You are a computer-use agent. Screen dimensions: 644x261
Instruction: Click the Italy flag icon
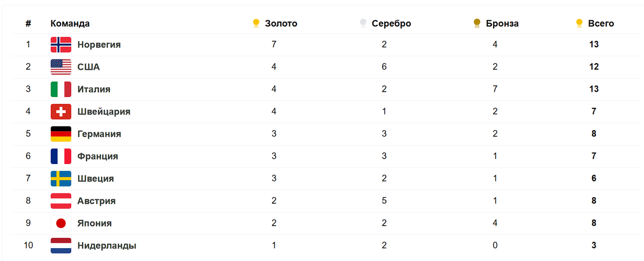click(61, 90)
